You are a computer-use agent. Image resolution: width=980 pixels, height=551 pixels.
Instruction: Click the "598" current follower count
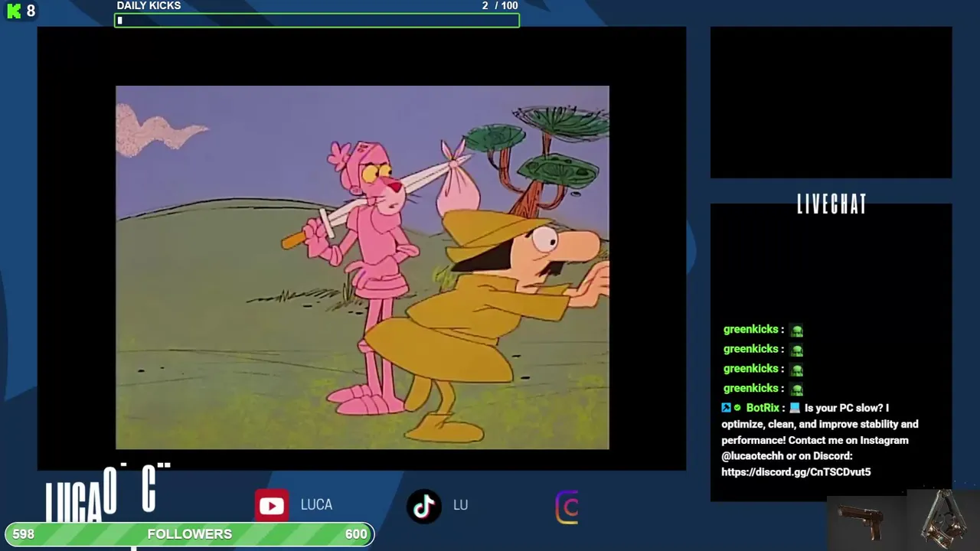[23, 534]
